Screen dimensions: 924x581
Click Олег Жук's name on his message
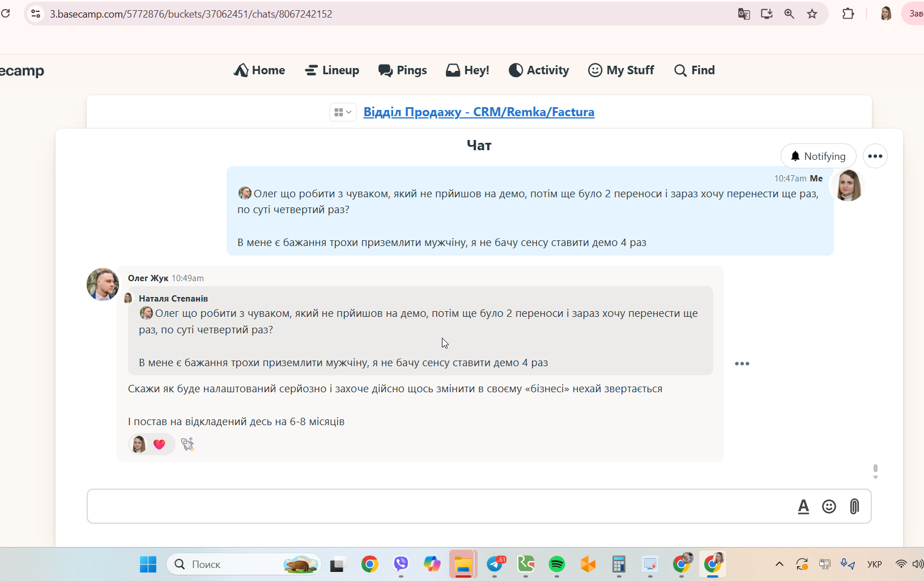click(x=148, y=278)
